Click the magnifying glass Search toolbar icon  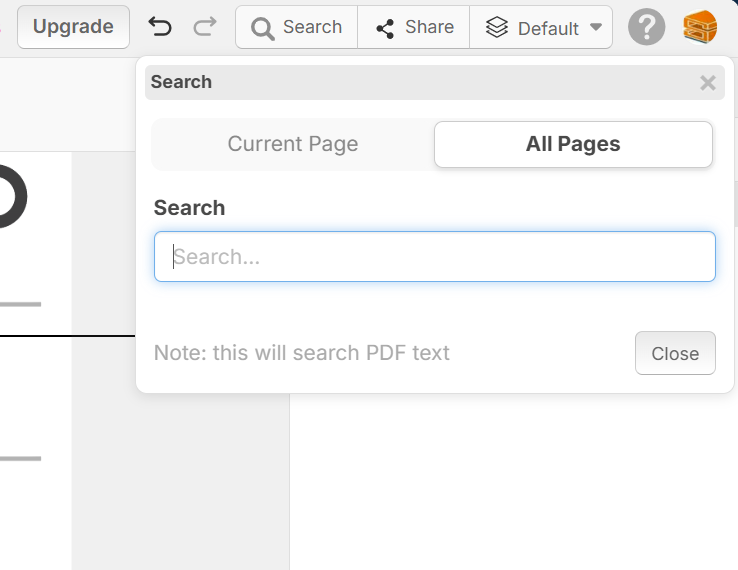pyautogui.click(x=263, y=28)
